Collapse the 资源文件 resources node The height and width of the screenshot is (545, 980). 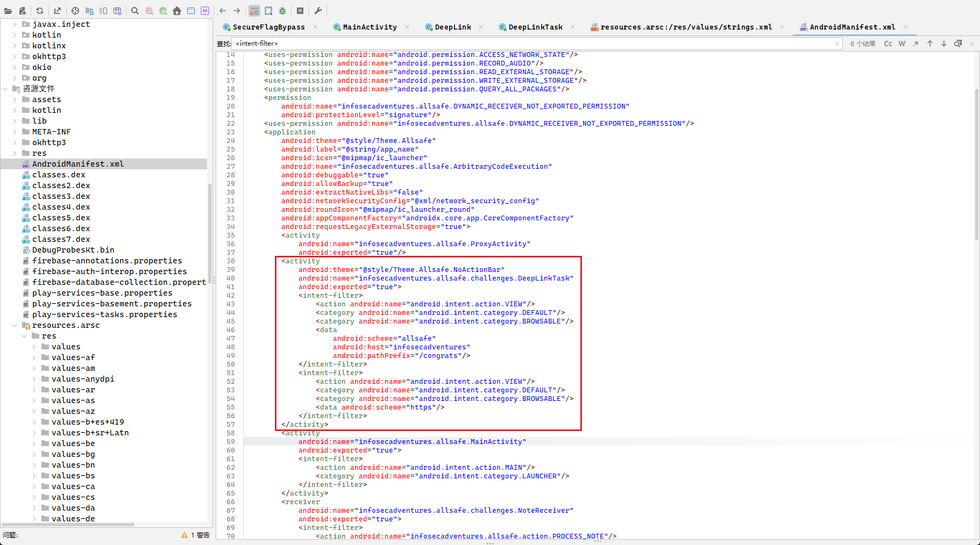click(5, 89)
